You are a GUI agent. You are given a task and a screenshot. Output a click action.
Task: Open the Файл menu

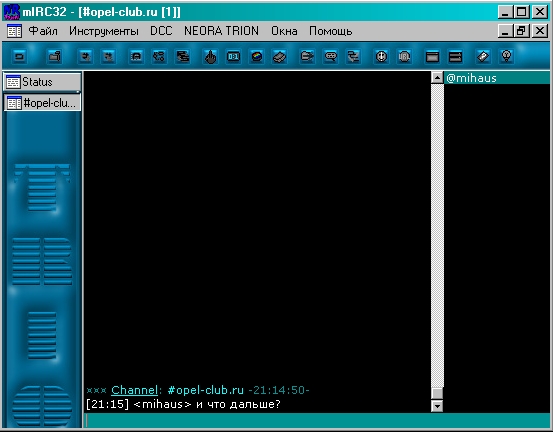pos(43,31)
